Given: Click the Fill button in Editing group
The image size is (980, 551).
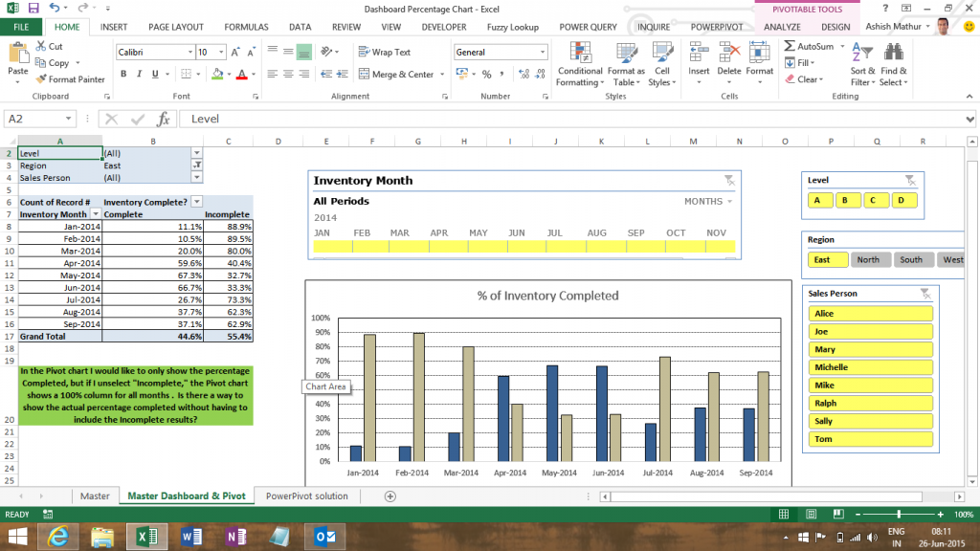Looking at the screenshot, I should pyautogui.click(x=800, y=62).
